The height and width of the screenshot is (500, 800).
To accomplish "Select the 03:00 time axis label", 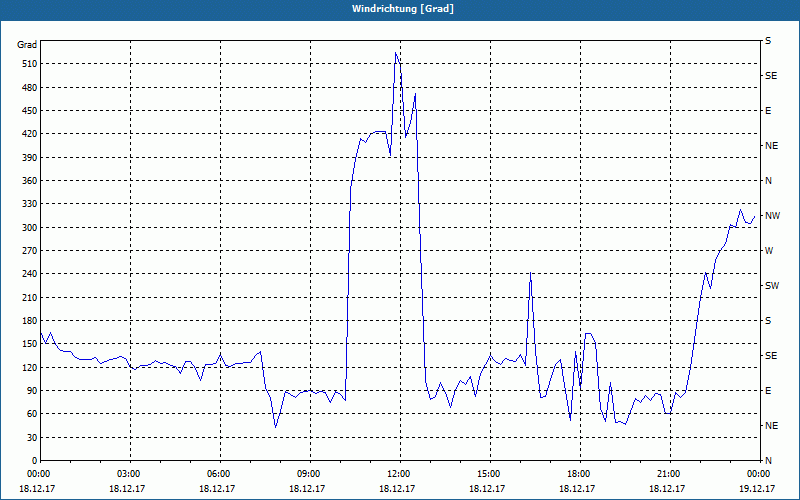I will pos(130,473).
